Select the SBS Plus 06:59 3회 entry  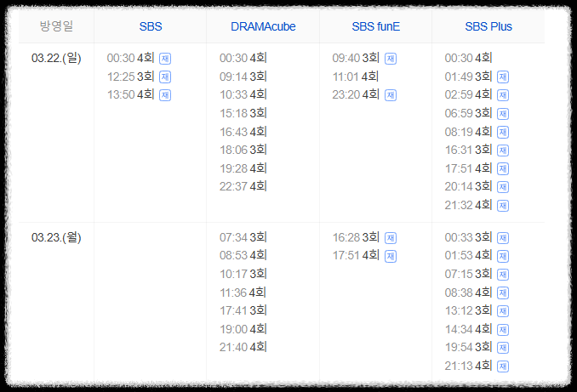coord(468,113)
